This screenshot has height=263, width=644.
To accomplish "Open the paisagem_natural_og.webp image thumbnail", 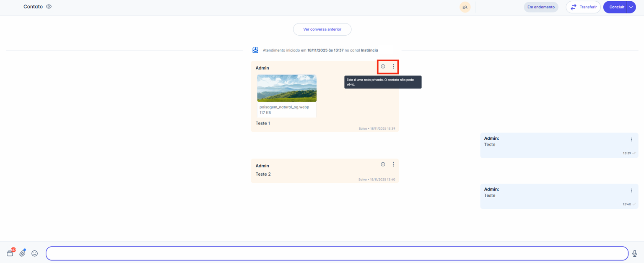I will (287, 88).
